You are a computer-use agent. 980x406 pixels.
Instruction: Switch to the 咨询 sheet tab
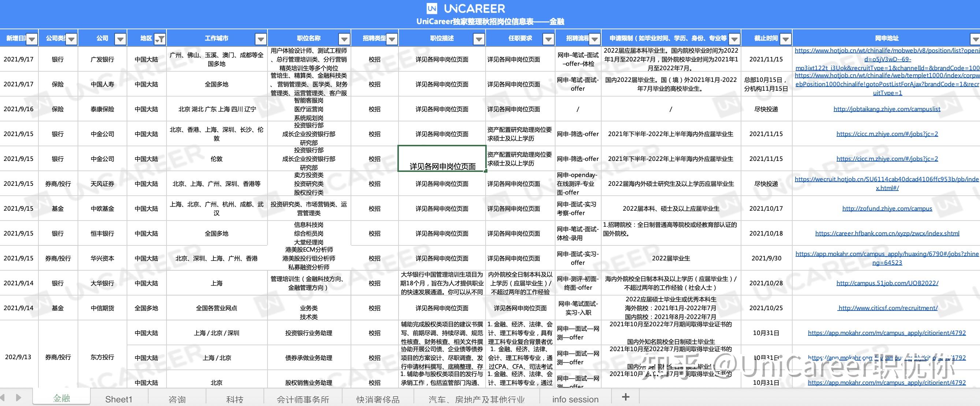pos(177,399)
